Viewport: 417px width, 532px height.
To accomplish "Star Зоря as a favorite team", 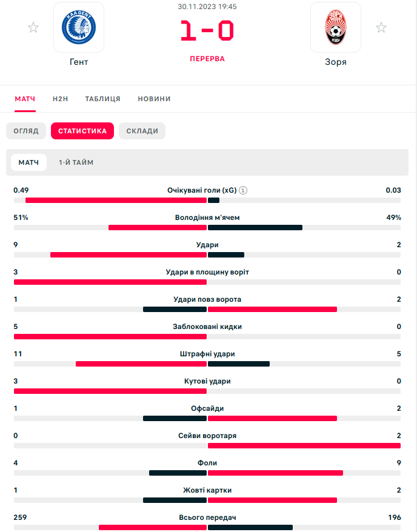I will click(x=381, y=27).
